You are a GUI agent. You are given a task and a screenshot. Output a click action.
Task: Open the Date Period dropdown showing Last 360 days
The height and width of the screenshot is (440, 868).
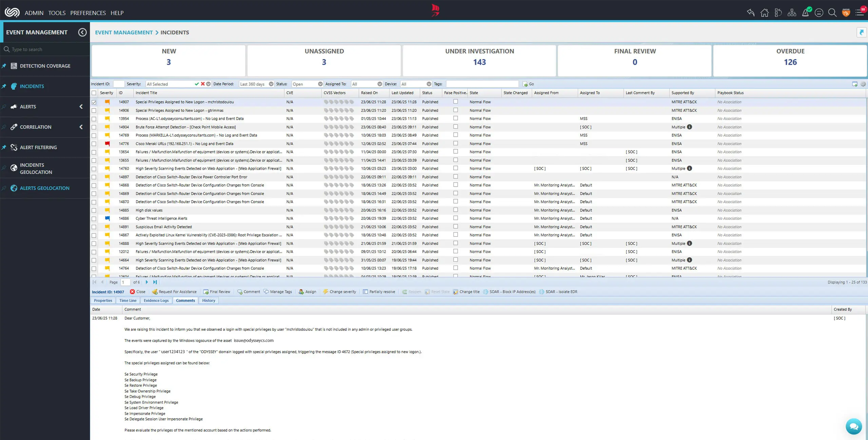pyautogui.click(x=271, y=84)
